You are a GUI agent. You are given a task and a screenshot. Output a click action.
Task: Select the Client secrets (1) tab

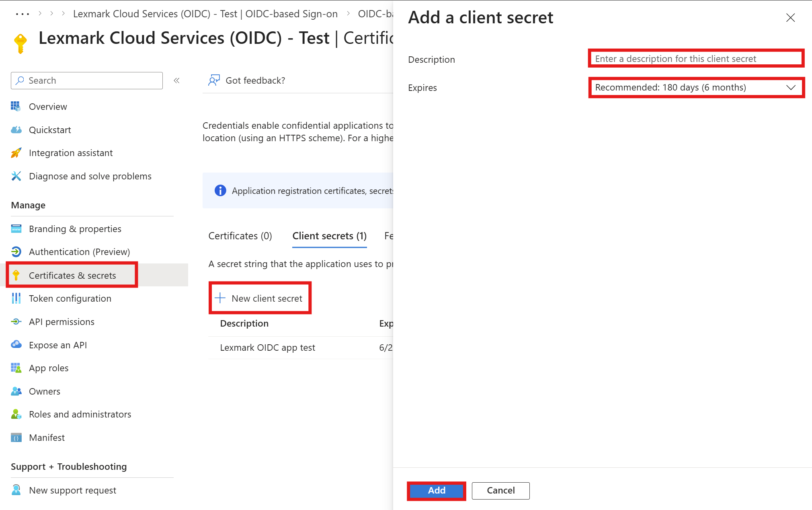329,236
